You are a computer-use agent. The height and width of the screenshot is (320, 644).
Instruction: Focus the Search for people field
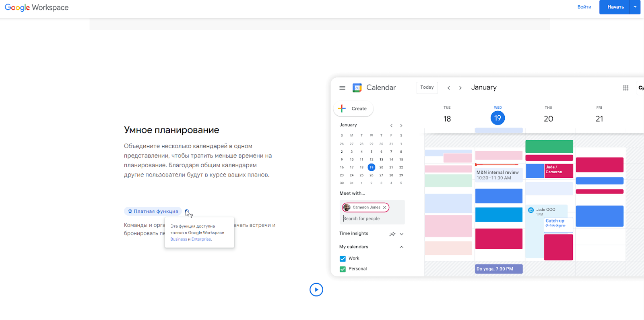coord(372,218)
